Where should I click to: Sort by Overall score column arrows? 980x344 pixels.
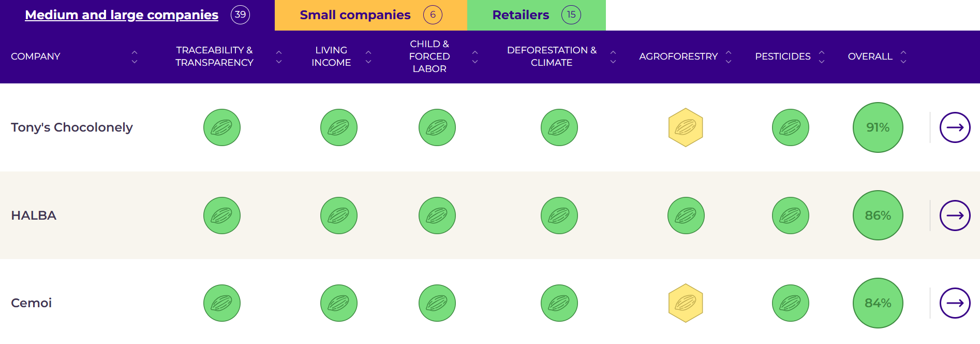pyautogui.click(x=903, y=57)
